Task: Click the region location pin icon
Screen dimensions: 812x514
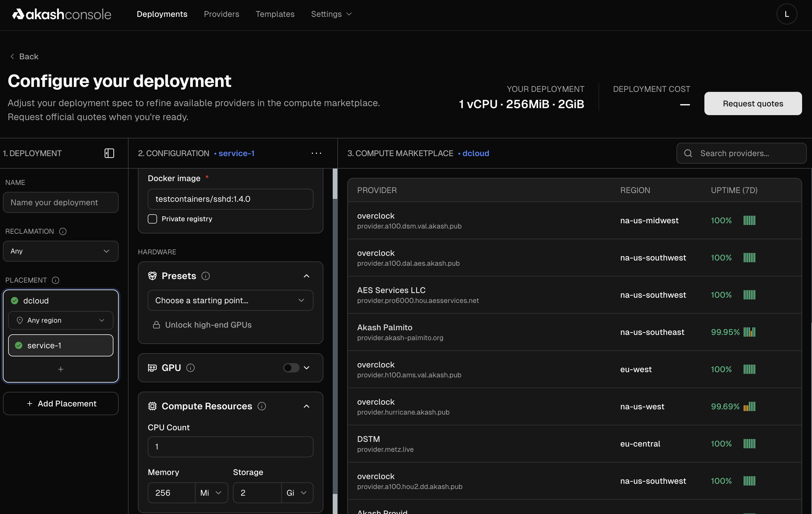Action: [x=20, y=320]
